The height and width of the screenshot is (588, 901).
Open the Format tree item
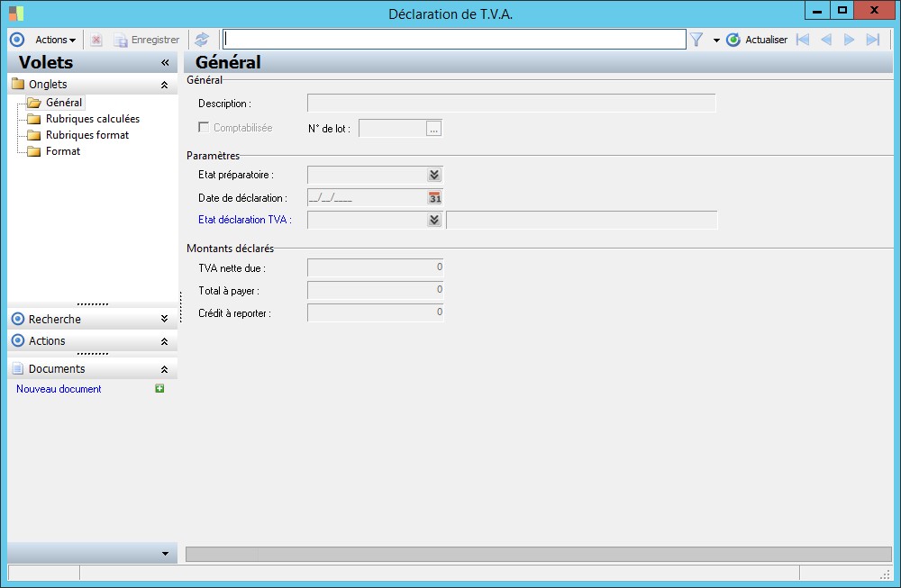click(x=63, y=151)
